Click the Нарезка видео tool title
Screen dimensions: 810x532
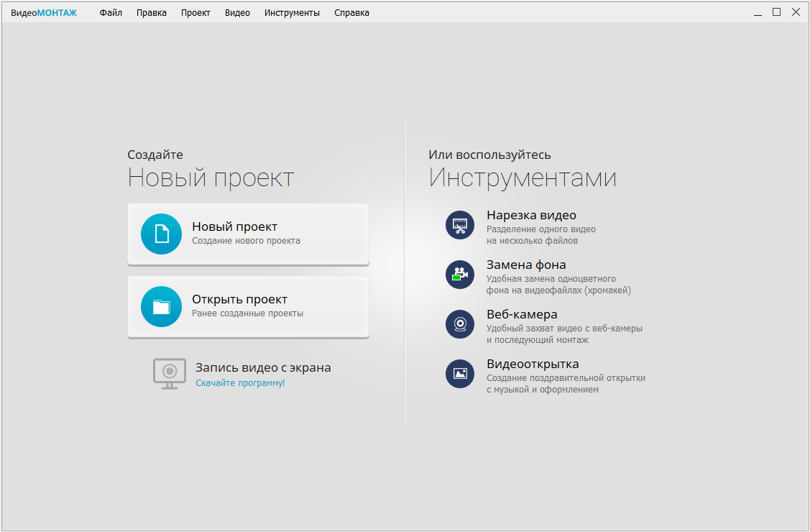531,215
